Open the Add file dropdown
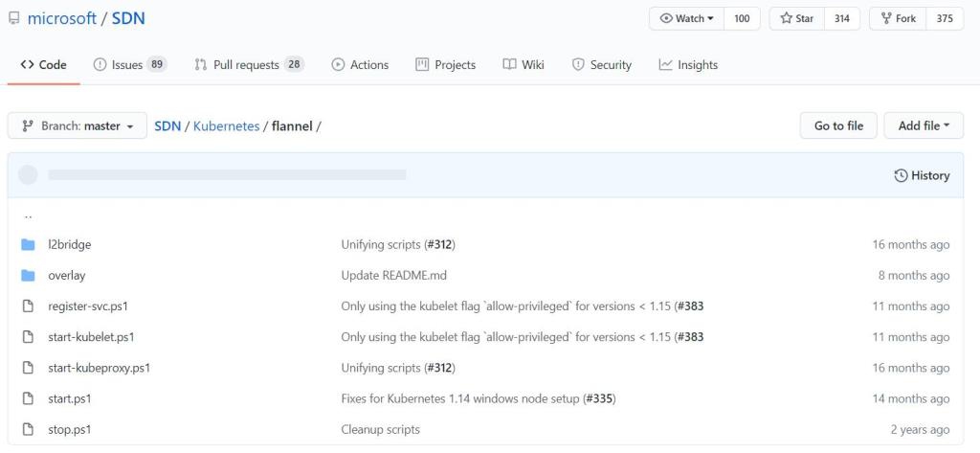Screen dimensions: 980x453 click(x=924, y=125)
